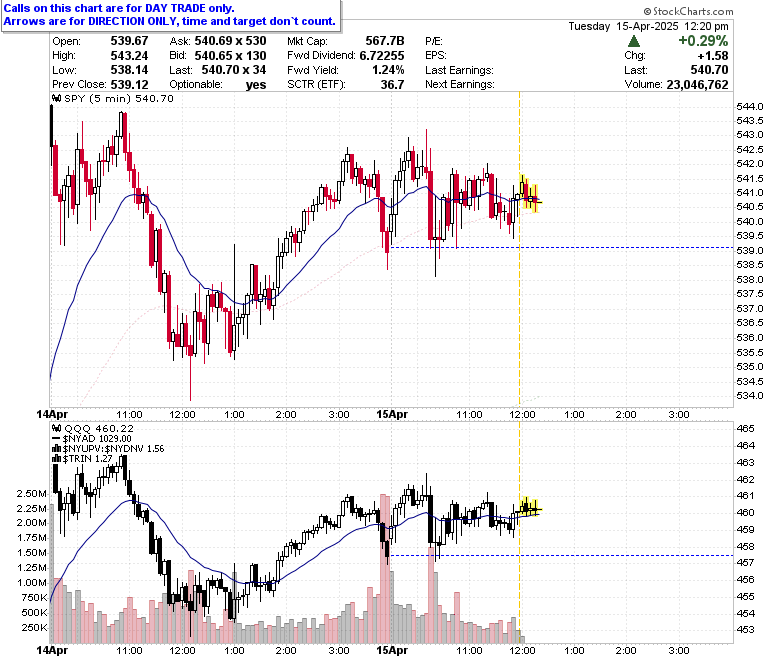Viewport: 780px width, 659px height.
Task: Click the "15Apr" date label under QQQ panel
Action: 392,650
